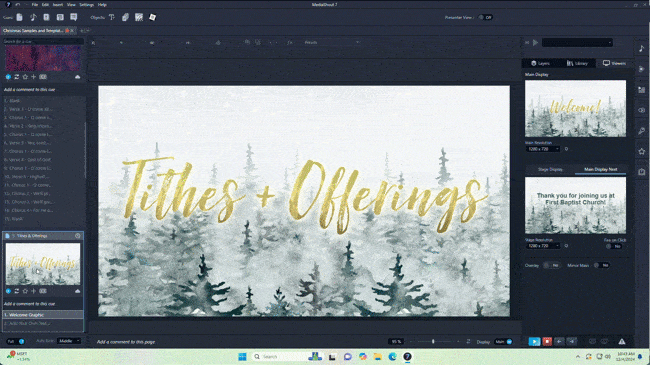650x365 pixels.
Task: Click the cloud icon under the purple cue thumbnail
Action: 78,77
